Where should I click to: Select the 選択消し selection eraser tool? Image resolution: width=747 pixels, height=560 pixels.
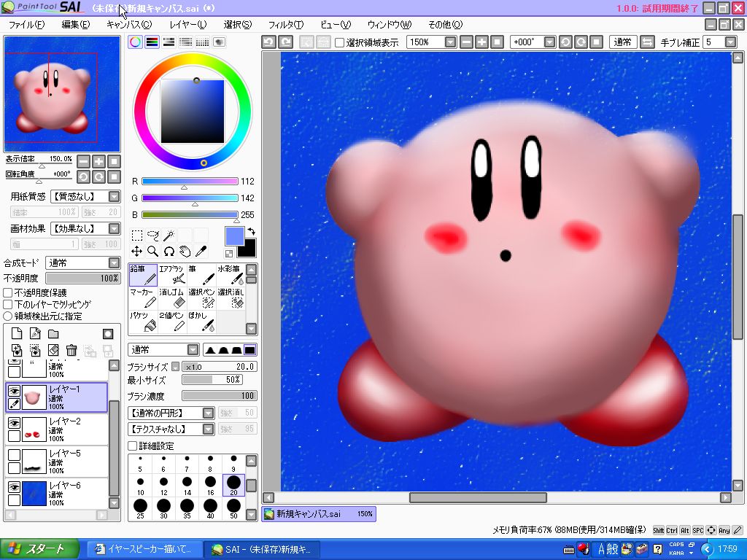(231, 298)
